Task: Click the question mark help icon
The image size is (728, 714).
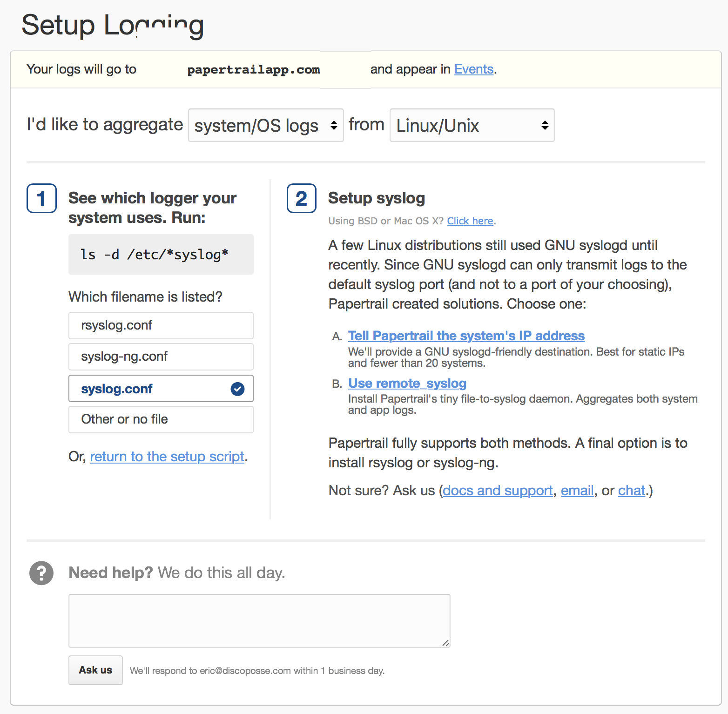Action: point(41,573)
